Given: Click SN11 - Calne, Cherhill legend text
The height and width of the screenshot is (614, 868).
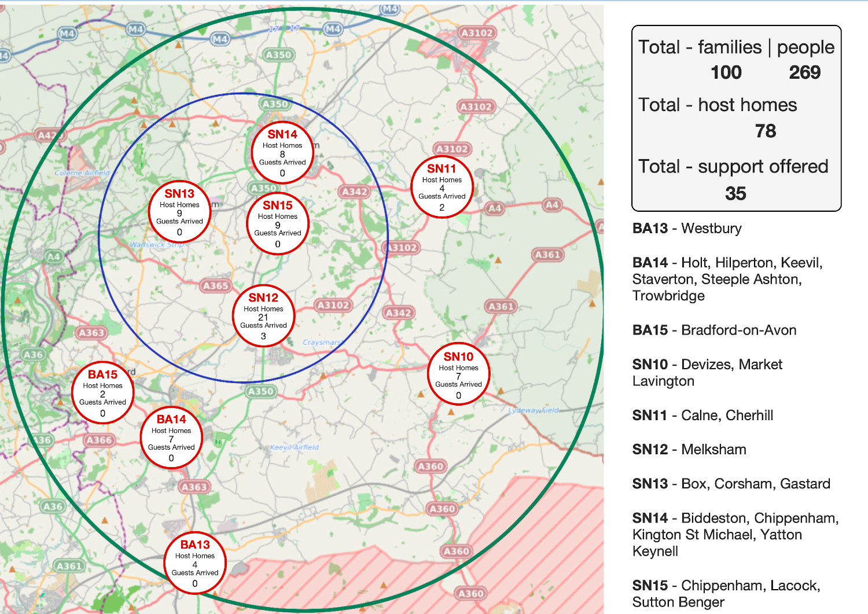Looking at the screenshot, I should 703,416.
